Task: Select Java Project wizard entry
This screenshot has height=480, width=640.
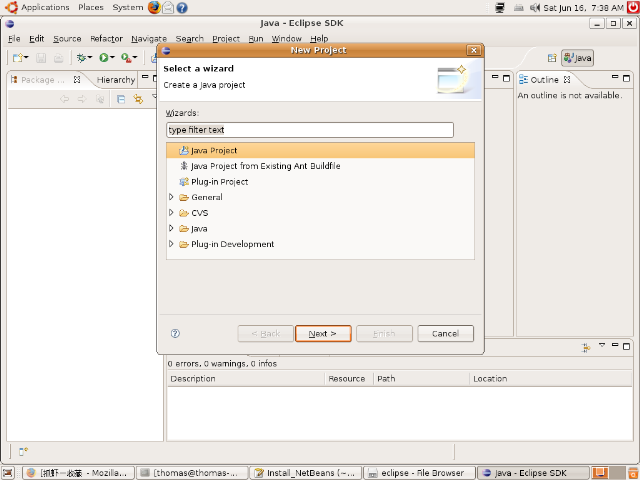Action: click(x=320, y=150)
